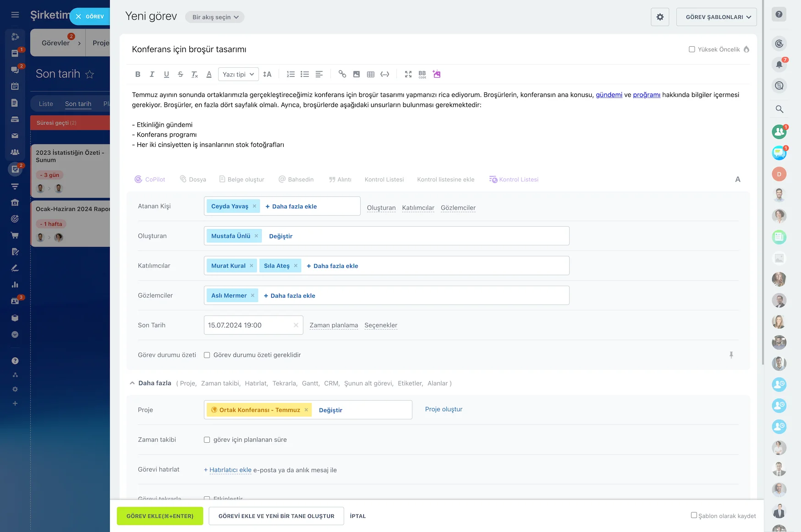Open task form settings gear
The image size is (801, 532).
coord(660,17)
